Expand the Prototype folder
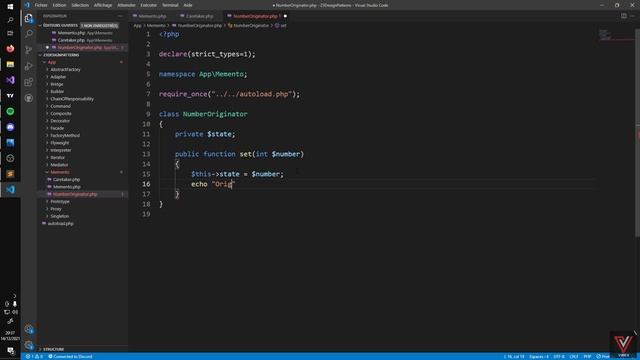 tap(47, 202)
